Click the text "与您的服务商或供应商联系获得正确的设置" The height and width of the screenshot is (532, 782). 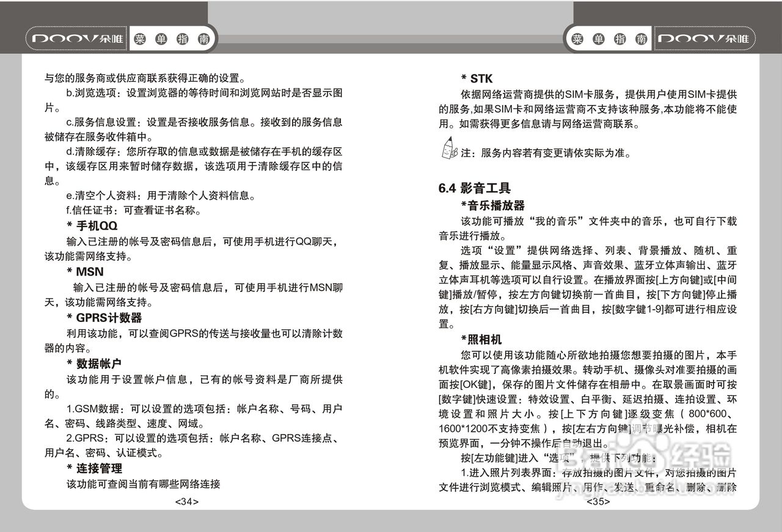coord(145,79)
